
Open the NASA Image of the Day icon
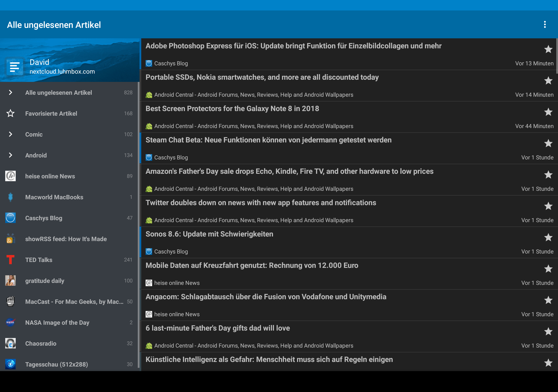[x=10, y=322]
